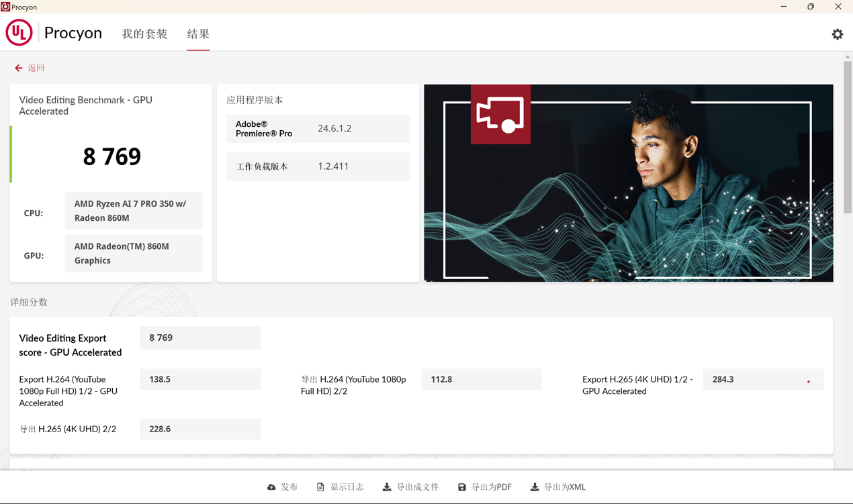Click the video editing banner image
Viewport: 853px width, 504px height.
point(628,183)
